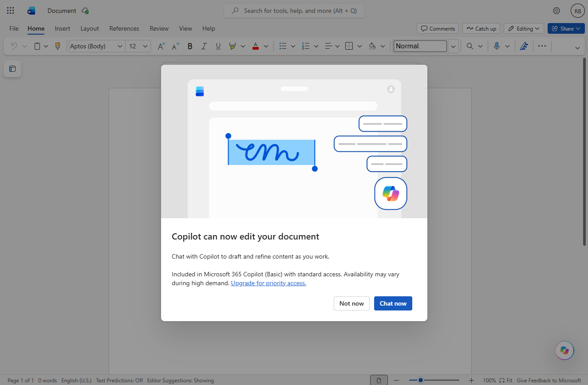Insert a bulleted list
Screen dimensions: 588x385
click(283, 46)
